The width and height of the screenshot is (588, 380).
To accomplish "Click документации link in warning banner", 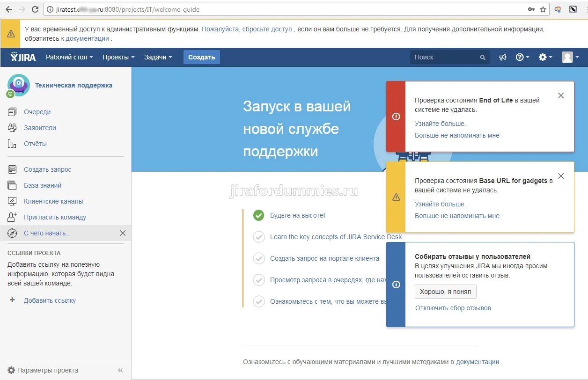I will (x=87, y=38).
